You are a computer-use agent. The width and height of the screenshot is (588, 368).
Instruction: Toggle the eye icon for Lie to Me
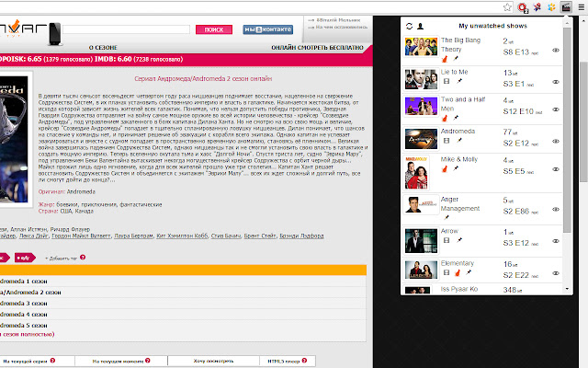[556, 82]
